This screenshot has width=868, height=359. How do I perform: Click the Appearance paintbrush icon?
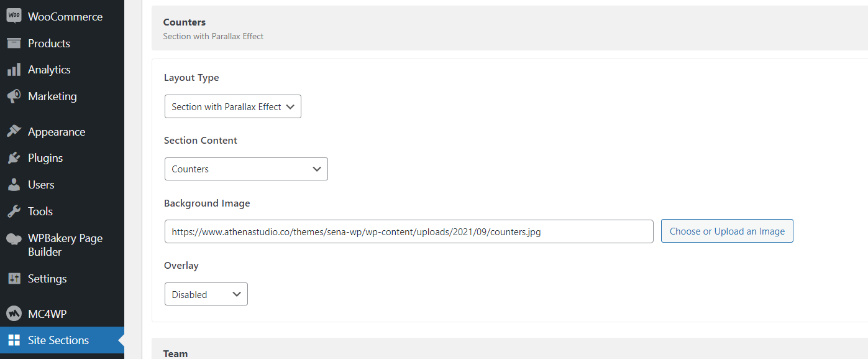point(14,131)
